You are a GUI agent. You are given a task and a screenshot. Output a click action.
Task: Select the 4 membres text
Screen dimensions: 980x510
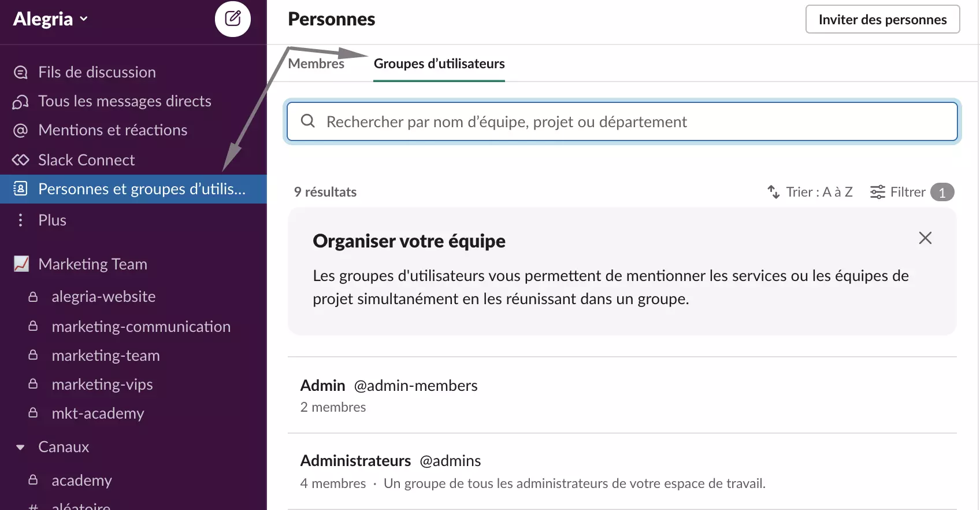tap(333, 483)
